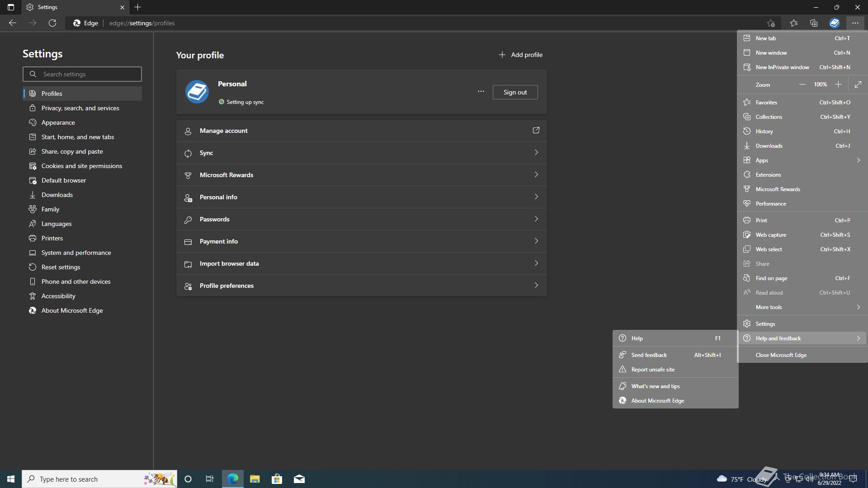This screenshot has width=868, height=488.
Task: Click in the Search settings field
Action: [82, 74]
